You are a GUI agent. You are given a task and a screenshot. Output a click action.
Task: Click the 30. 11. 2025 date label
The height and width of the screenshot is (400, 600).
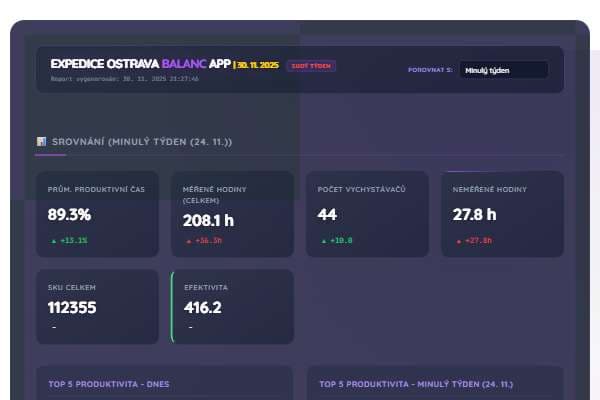[x=258, y=65]
